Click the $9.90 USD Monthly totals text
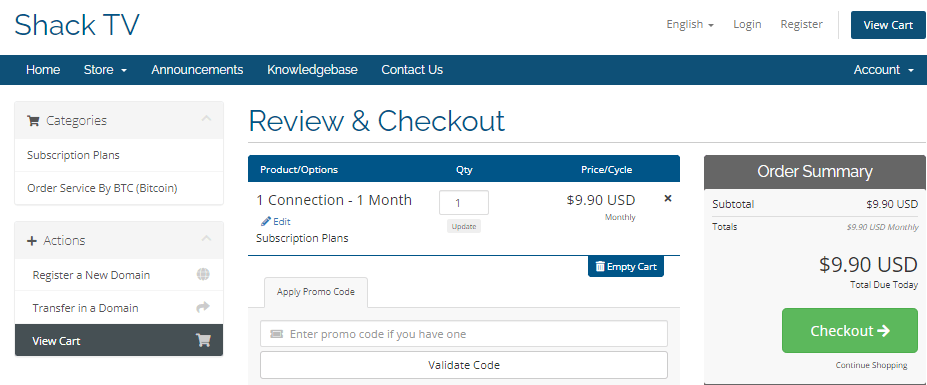This screenshot has width=927, height=385. 883,227
